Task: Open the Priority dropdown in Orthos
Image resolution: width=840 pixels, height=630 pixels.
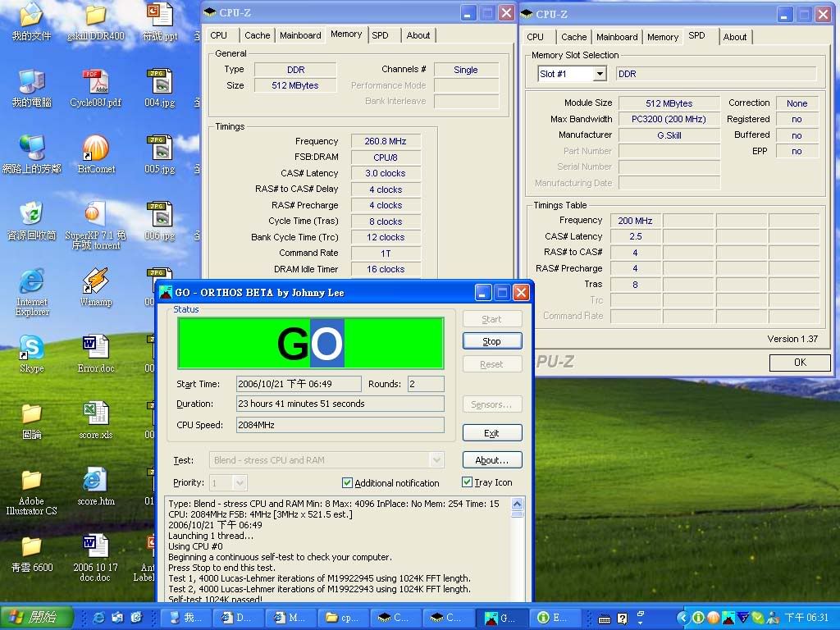Action: (x=240, y=483)
